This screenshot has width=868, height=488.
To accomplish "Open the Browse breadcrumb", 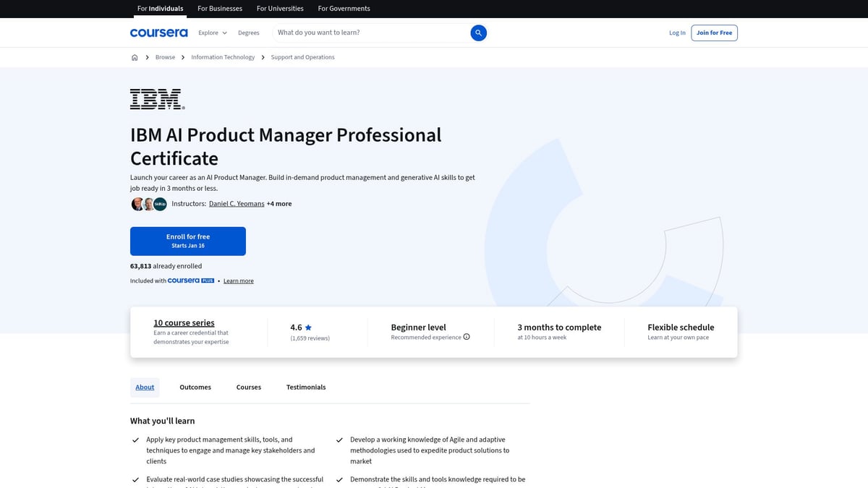I will (165, 57).
